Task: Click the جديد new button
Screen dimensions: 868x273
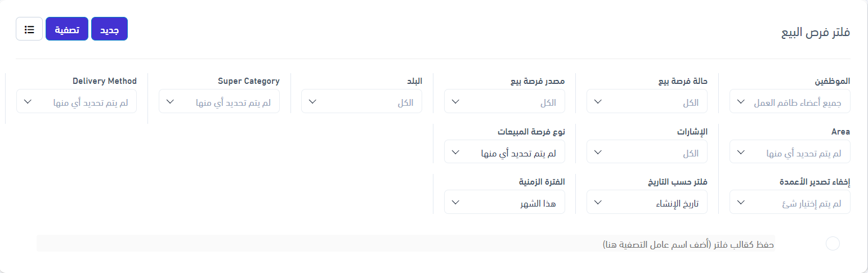Action: pyautogui.click(x=109, y=29)
